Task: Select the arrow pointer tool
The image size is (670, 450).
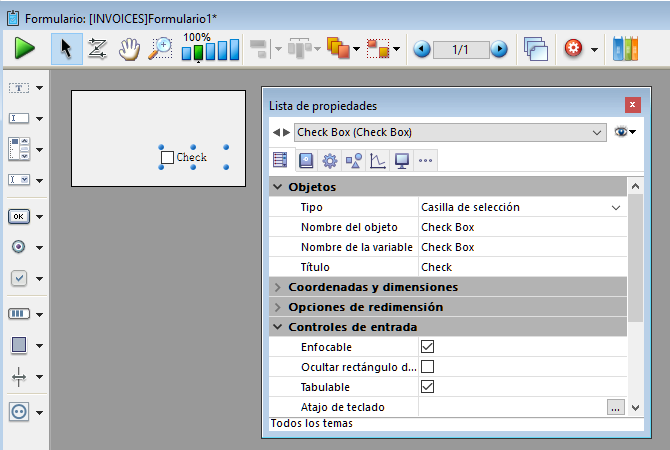Action: tap(66, 48)
